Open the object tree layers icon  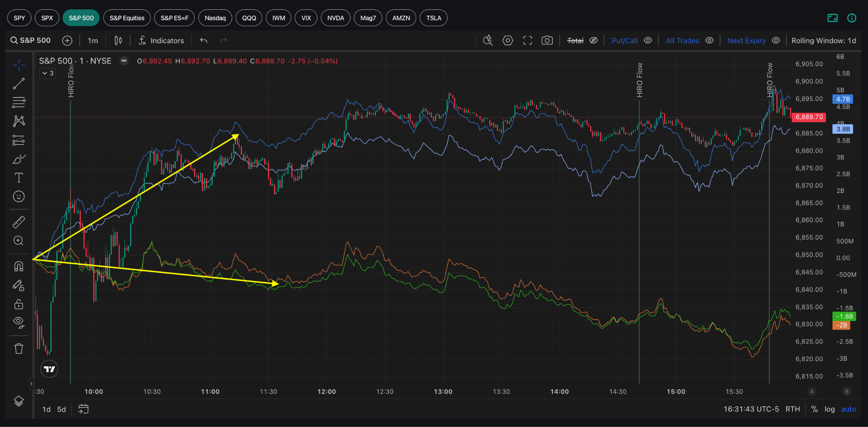click(19, 401)
